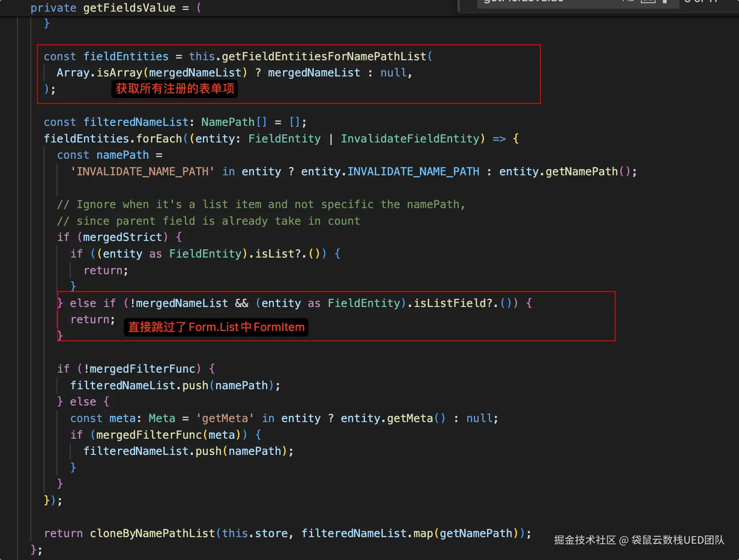Click '!mergedNameList' in the else-if condition
739x560 pixels.
coord(179,303)
